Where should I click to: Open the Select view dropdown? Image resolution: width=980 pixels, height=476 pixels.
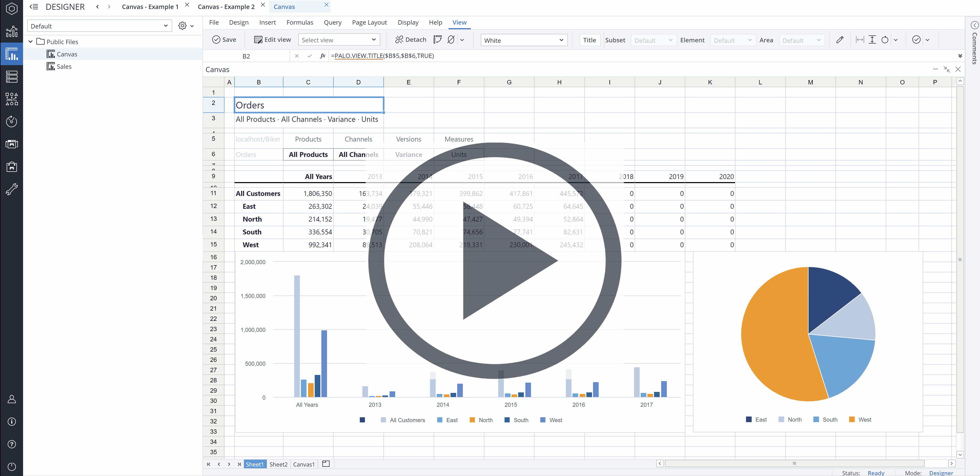(x=339, y=39)
